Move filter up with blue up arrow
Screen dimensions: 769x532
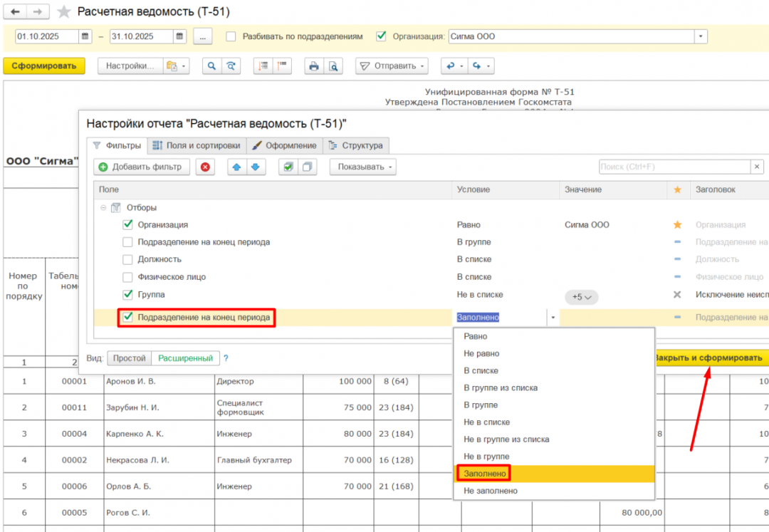(236, 167)
